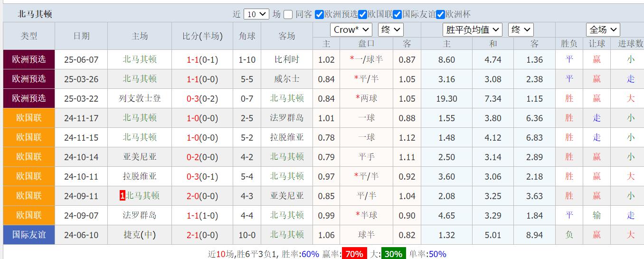Image resolution: width=644 pixels, height=259 pixels.
Task: Open the recent matches count dropdown
Action: (256, 14)
